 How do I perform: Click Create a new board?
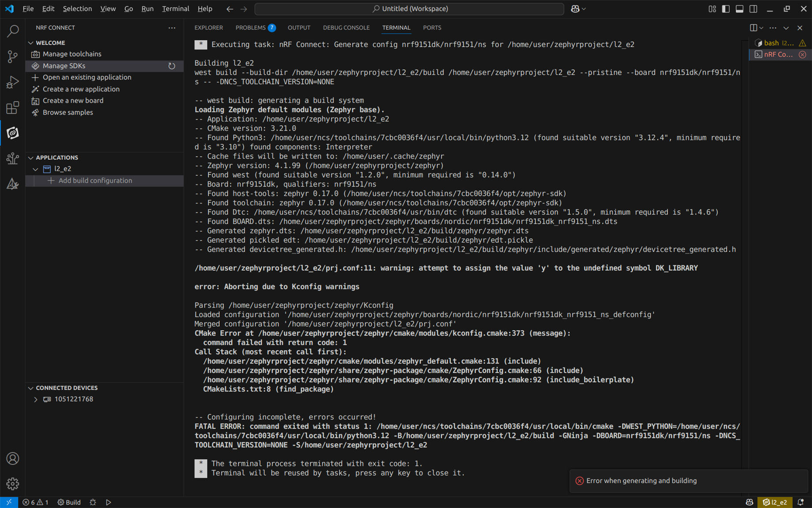pyautogui.click(x=73, y=101)
